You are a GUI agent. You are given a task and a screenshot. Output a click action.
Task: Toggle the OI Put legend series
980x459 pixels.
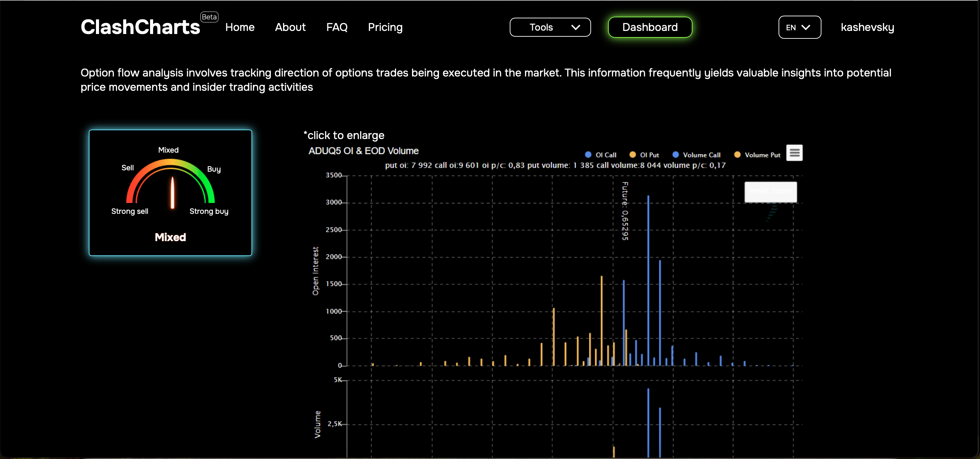coord(644,155)
